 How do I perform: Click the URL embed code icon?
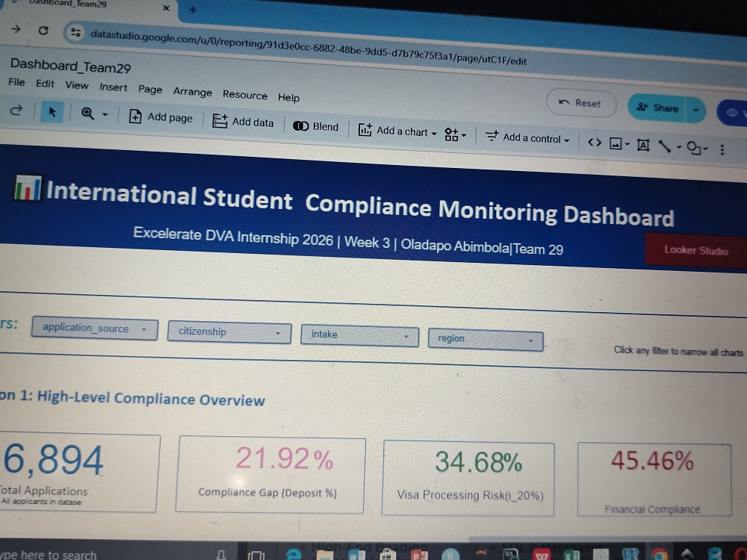pos(595,142)
